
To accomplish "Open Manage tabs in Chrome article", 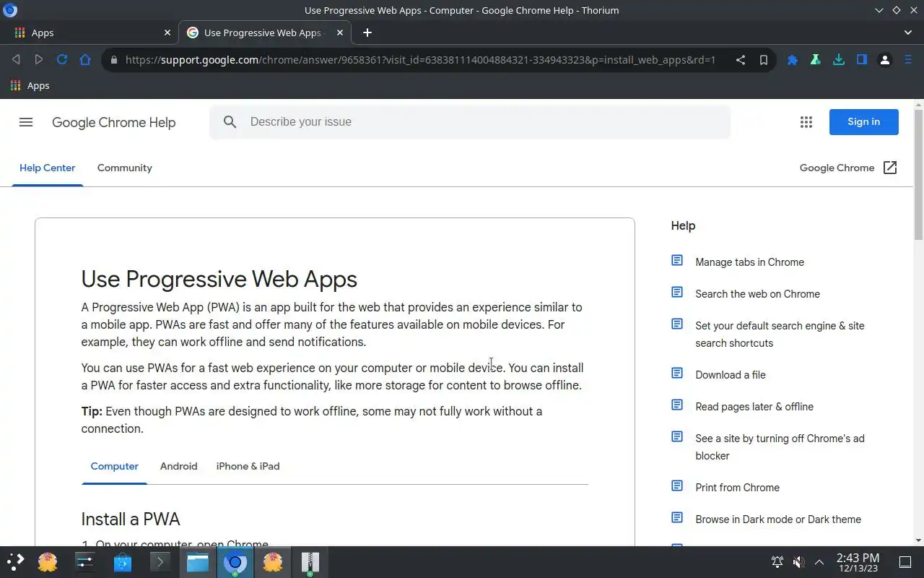I will pos(749,262).
